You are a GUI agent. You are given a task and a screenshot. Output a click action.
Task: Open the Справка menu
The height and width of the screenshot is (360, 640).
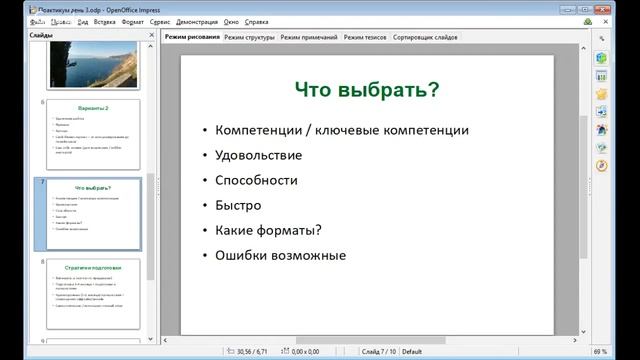click(x=256, y=22)
